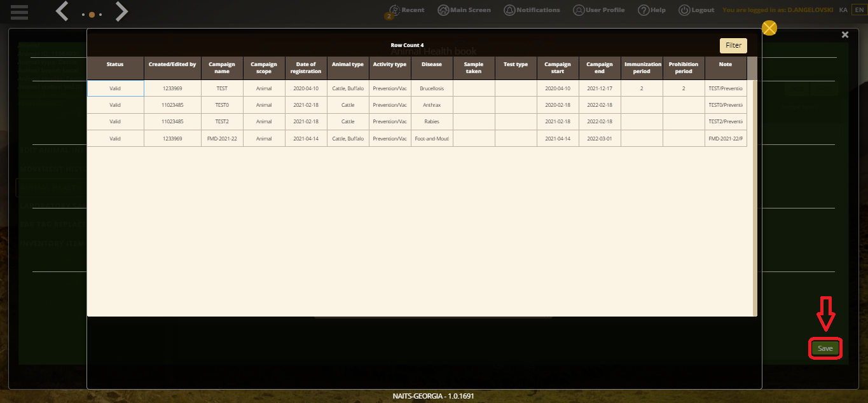
Task: Sort by Date of registration header
Action: point(306,68)
